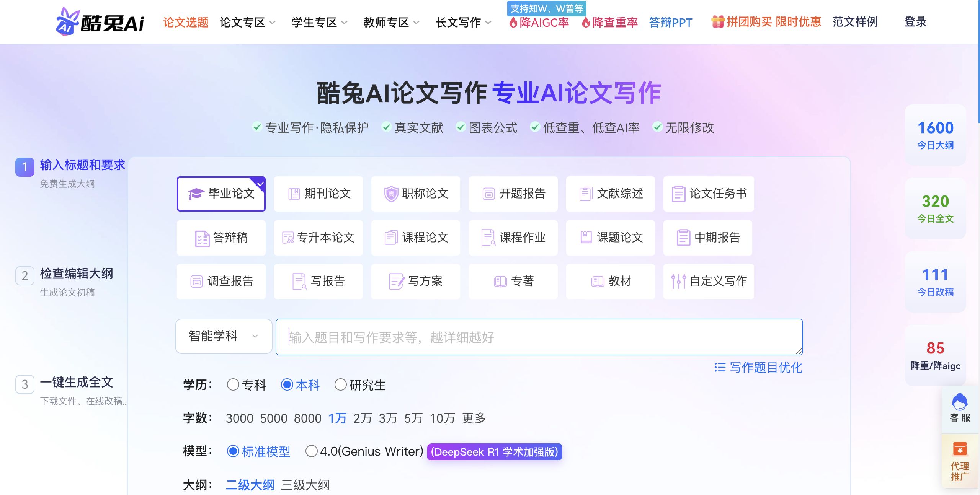Choose the 文献综述 writing type icon
Image resolution: width=980 pixels, height=495 pixels.
tap(586, 194)
